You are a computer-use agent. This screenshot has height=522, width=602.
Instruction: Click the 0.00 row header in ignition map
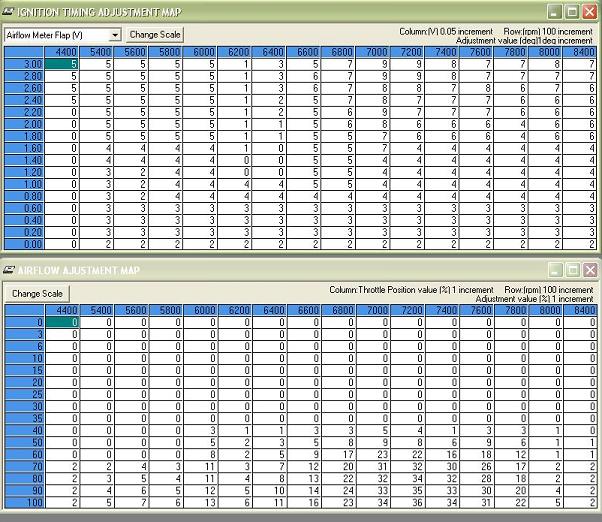24,244
